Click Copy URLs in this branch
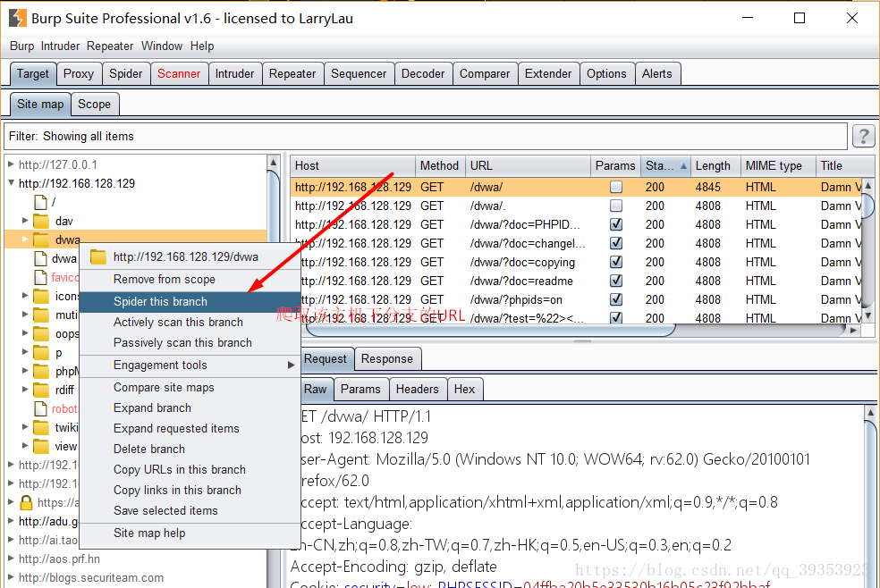The height and width of the screenshot is (588, 880). tap(190, 469)
